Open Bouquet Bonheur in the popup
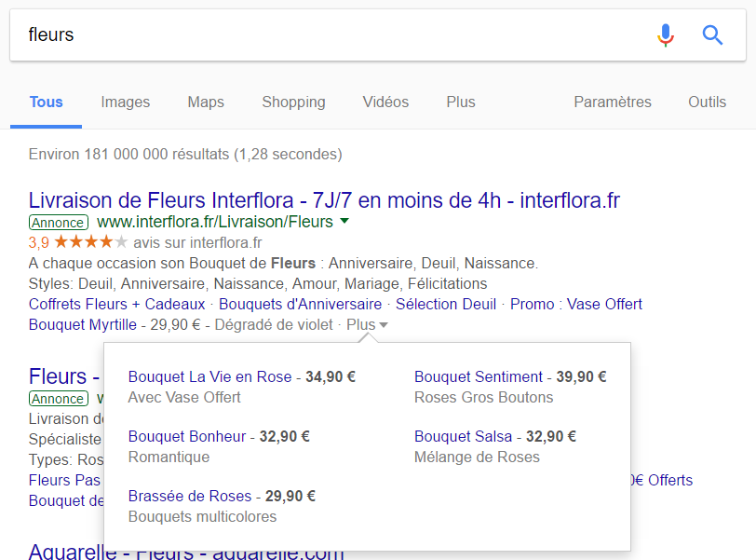The image size is (756, 560). tap(187, 436)
